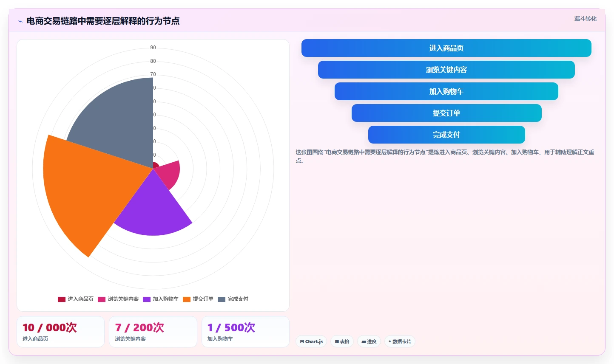
Task: Click the axis label 70
Action: [153, 74]
